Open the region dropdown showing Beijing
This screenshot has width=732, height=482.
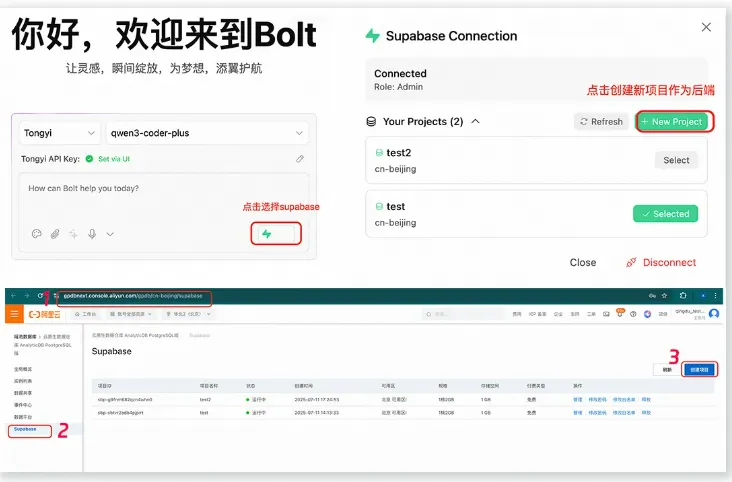tap(189, 314)
